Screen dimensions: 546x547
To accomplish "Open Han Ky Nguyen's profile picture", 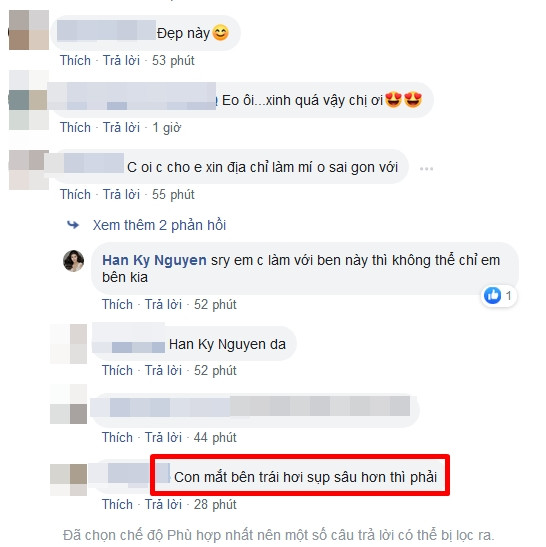I will tap(73, 261).
